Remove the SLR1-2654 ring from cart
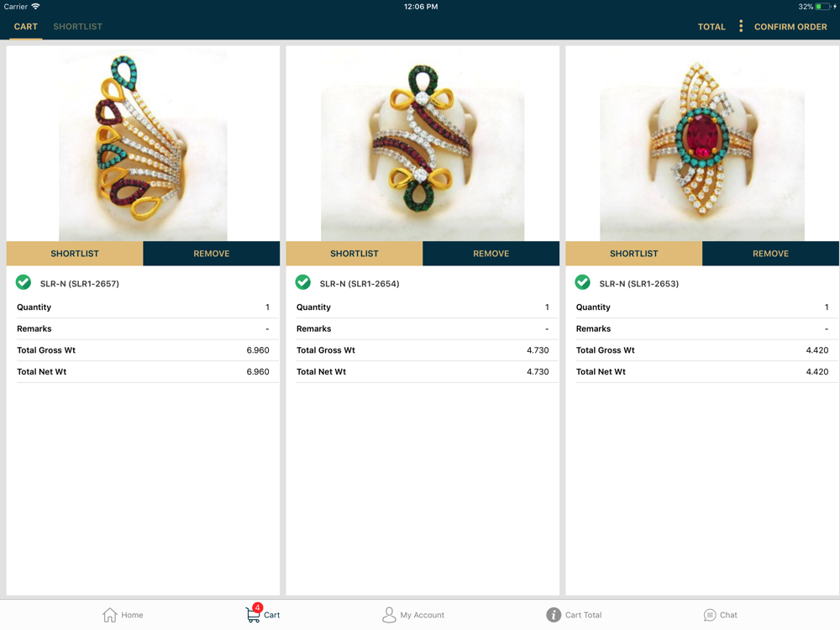Viewport: 840px width, 630px height. click(491, 254)
